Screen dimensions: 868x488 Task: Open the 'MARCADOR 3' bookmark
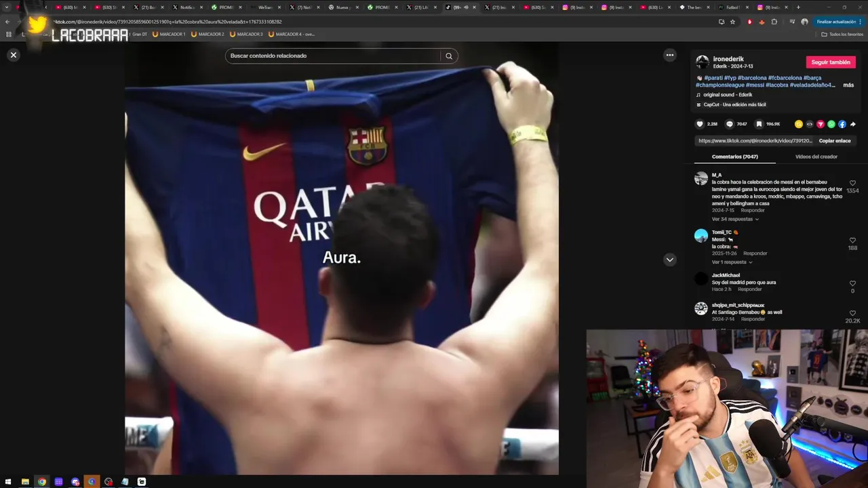(246, 34)
